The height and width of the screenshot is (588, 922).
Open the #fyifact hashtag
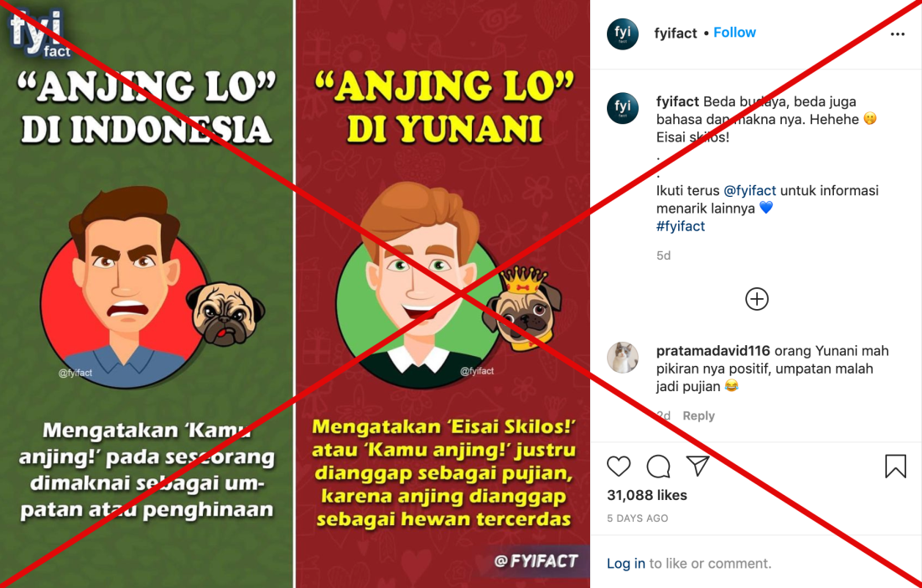click(681, 226)
